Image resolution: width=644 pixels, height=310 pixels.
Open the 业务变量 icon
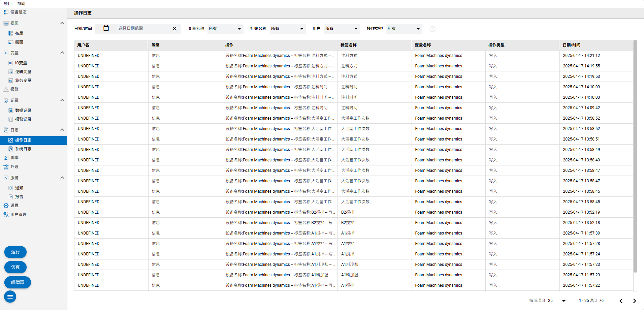coord(11,81)
